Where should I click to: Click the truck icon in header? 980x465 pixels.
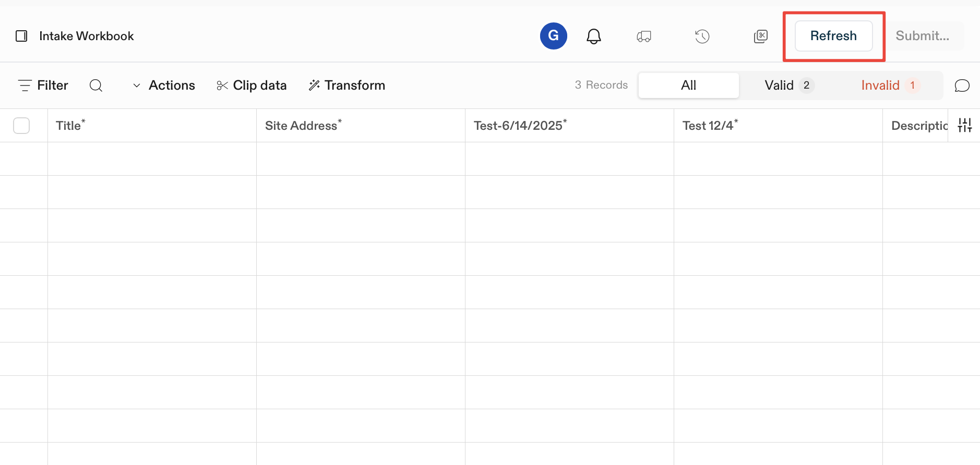[644, 36]
